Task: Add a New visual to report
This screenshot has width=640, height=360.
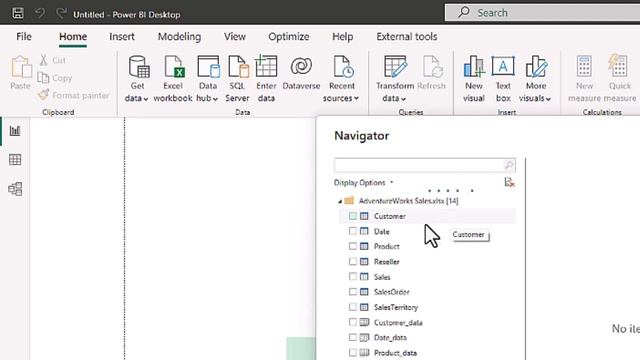Action: (474, 78)
